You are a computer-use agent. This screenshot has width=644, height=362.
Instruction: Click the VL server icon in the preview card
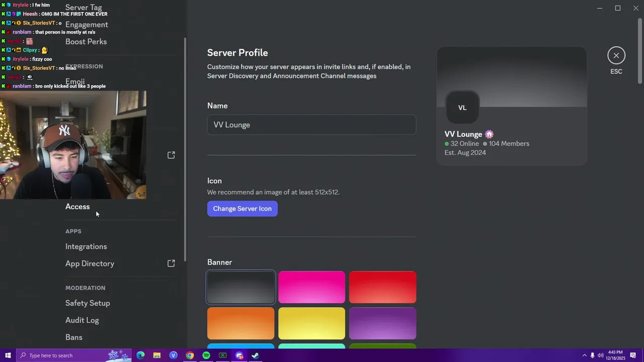pyautogui.click(x=462, y=108)
